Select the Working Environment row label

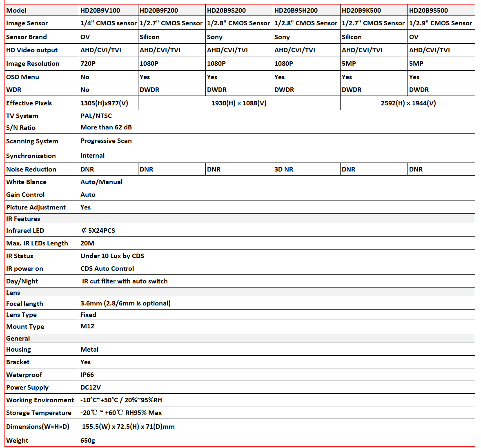(x=40, y=400)
